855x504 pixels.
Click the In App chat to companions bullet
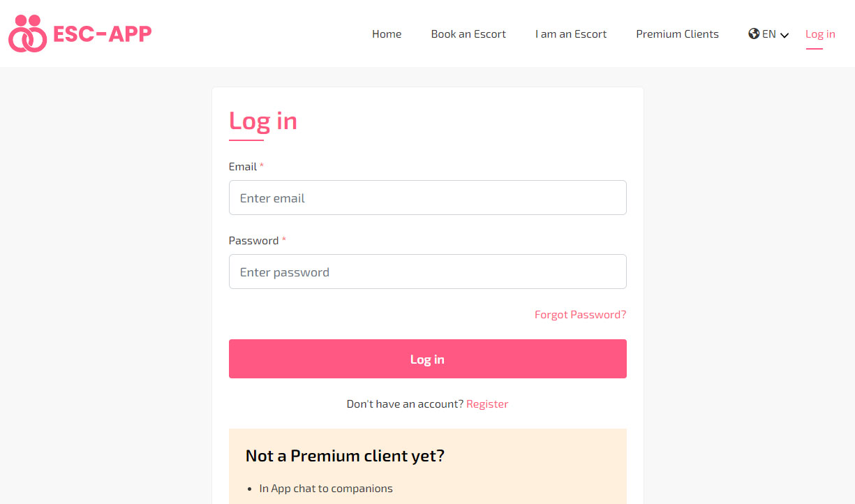(x=326, y=489)
